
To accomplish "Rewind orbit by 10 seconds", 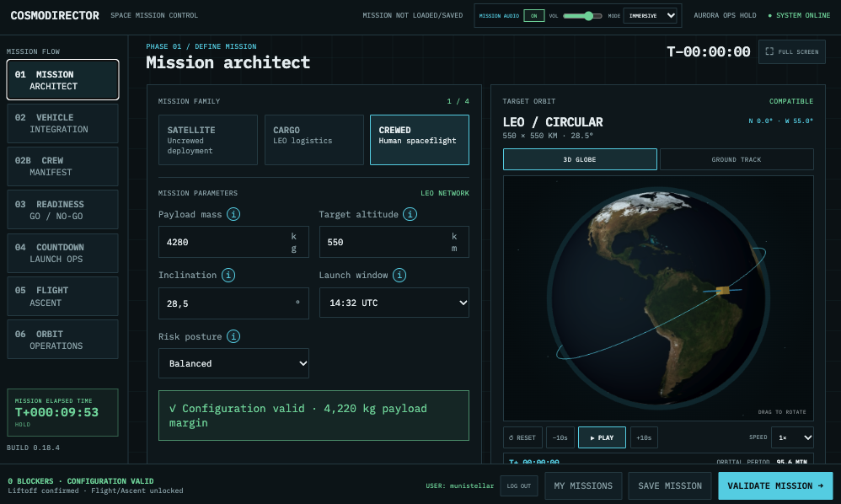I will (x=560, y=437).
